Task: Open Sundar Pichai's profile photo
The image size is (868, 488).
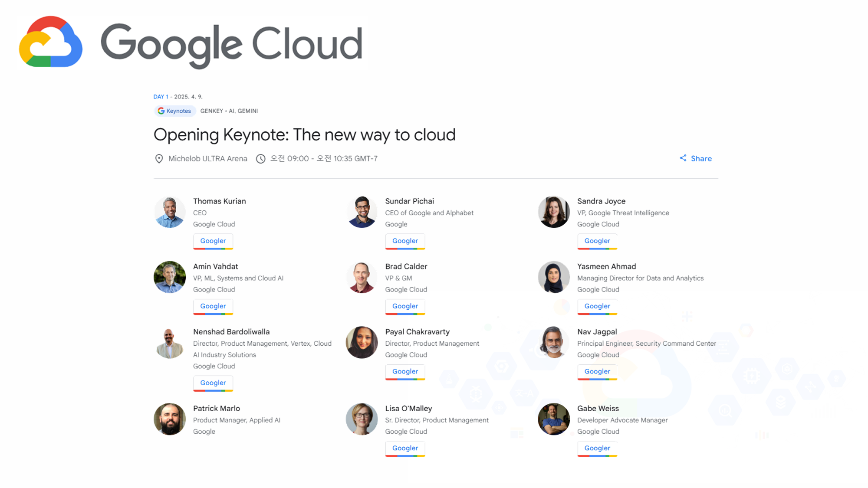Action: (x=362, y=212)
